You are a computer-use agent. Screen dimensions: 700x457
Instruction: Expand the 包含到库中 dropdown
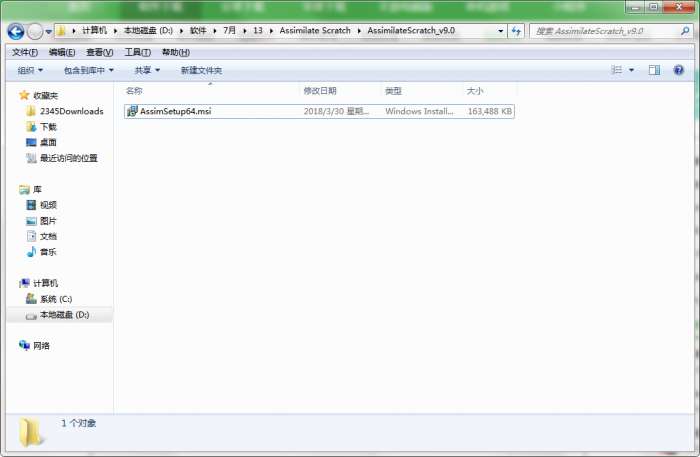[x=88, y=70]
